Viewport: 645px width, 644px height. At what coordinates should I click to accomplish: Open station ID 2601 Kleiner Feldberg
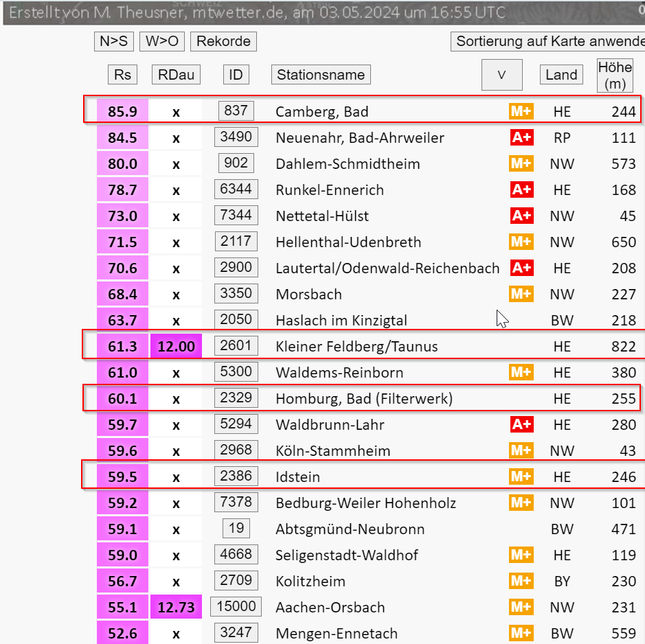pyautogui.click(x=236, y=345)
